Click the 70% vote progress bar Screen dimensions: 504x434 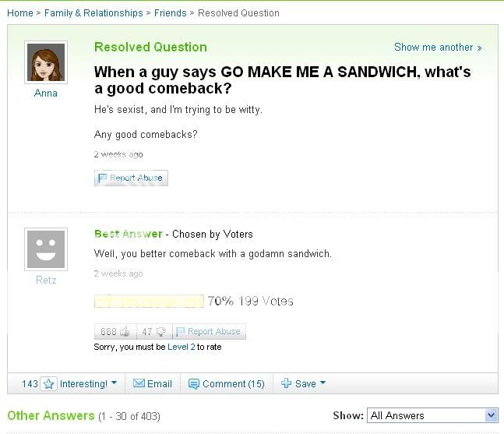point(149,302)
